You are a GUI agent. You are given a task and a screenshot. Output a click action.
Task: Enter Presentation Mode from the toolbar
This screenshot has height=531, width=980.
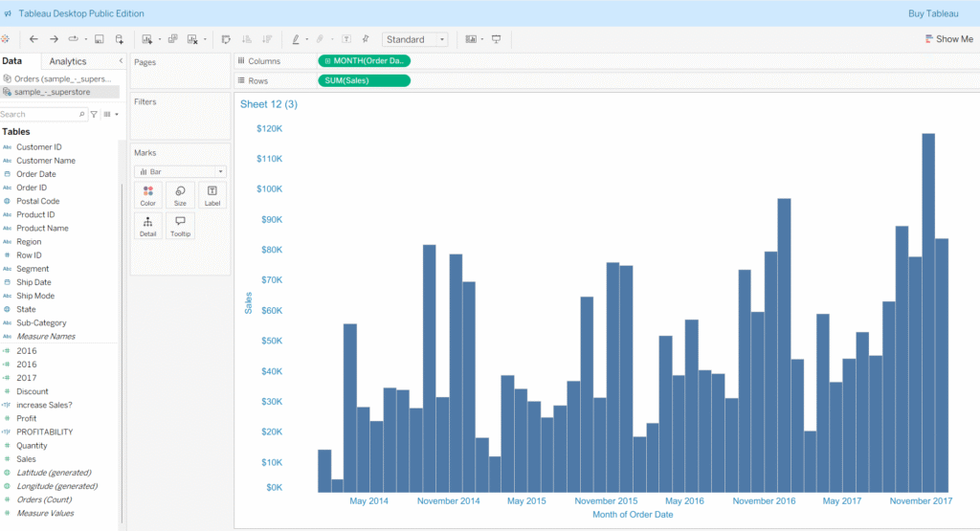[496, 39]
